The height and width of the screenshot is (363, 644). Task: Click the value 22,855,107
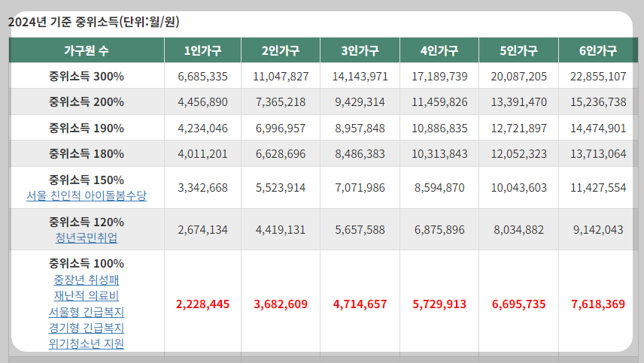point(598,77)
